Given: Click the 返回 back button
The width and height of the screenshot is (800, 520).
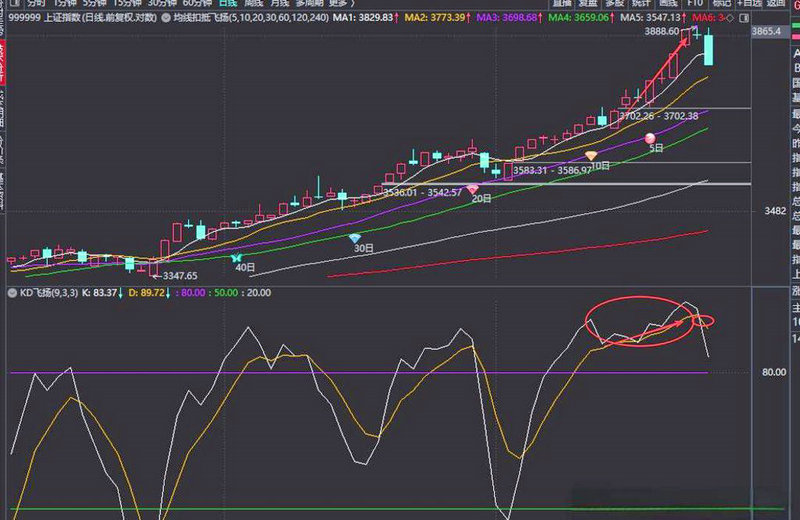Looking at the screenshot, I should 778,3.
